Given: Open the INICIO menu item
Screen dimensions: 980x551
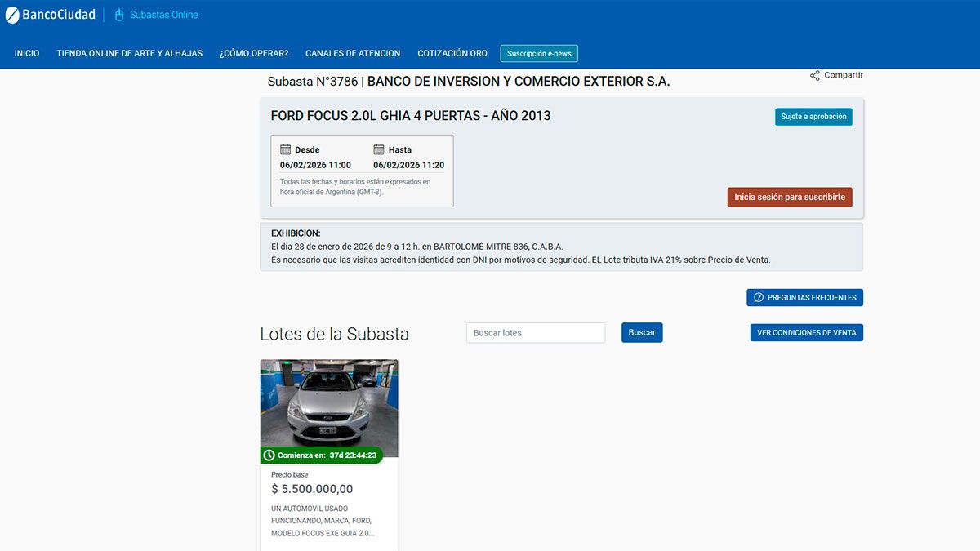Looking at the screenshot, I should [27, 53].
